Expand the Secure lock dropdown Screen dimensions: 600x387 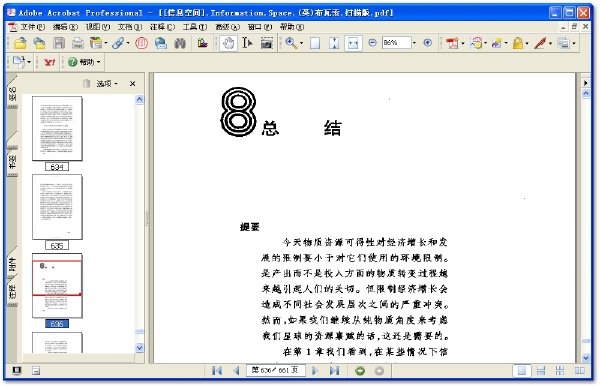[x=528, y=44]
